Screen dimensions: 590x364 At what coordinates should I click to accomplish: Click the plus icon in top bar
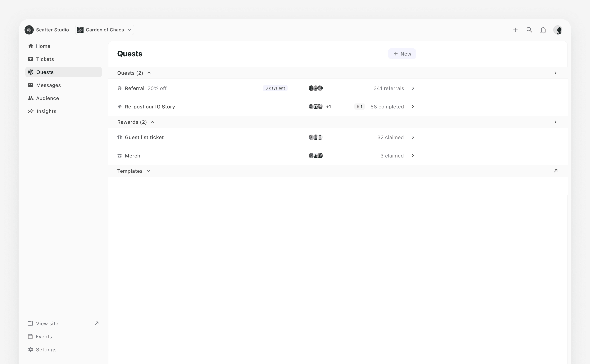coord(515,30)
